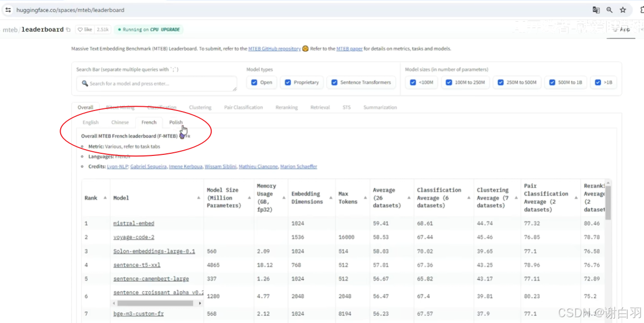Open the sentence-t5-xxl model link

coord(137,265)
